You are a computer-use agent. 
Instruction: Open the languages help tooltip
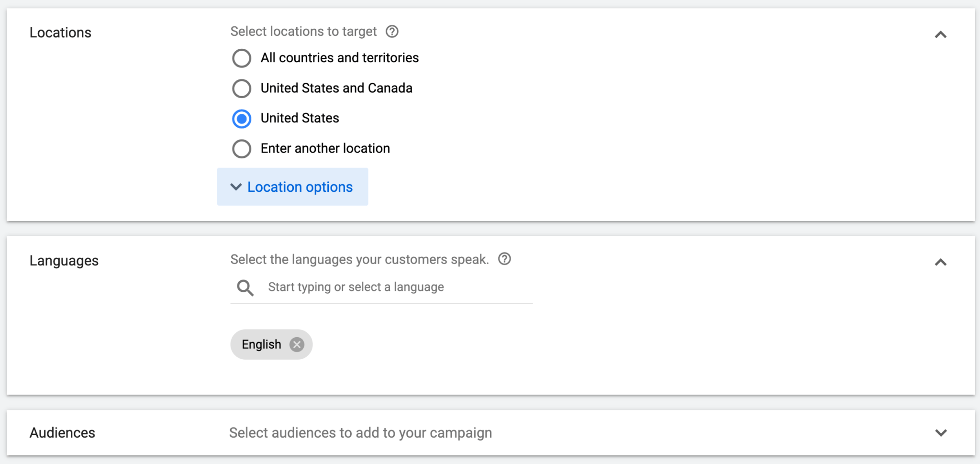tap(504, 259)
